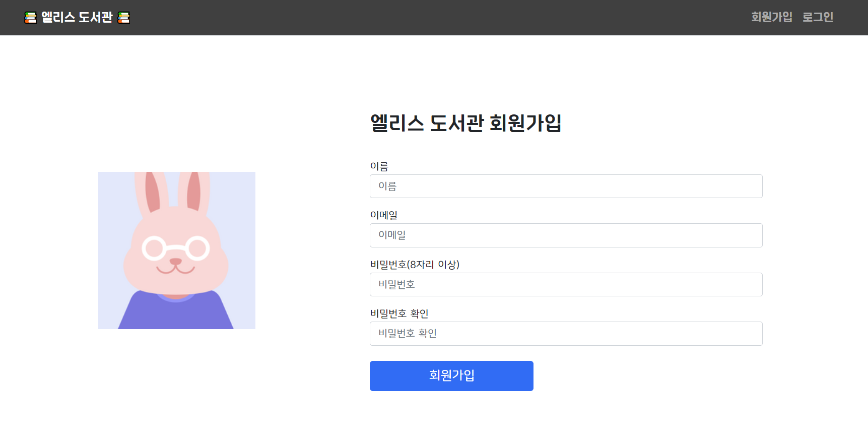Focus the 이름 input field
The height and width of the screenshot is (441, 868).
[x=566, y=186]
